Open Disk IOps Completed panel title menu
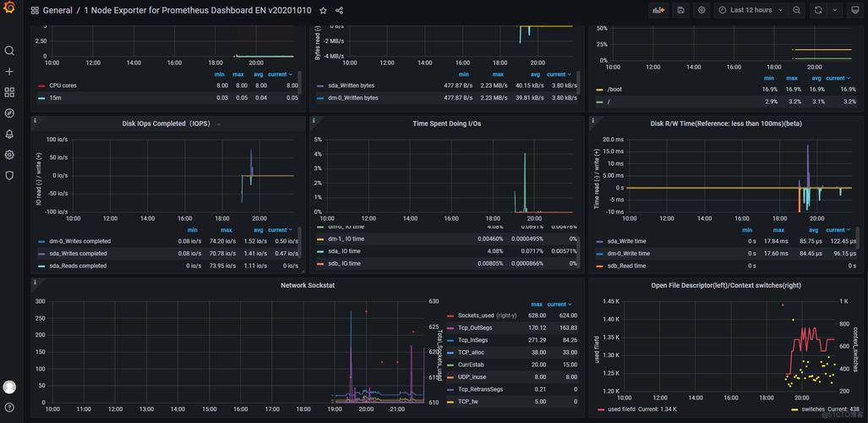The height and width of the screenshot is (423, 868). click(x=166, y=124)
